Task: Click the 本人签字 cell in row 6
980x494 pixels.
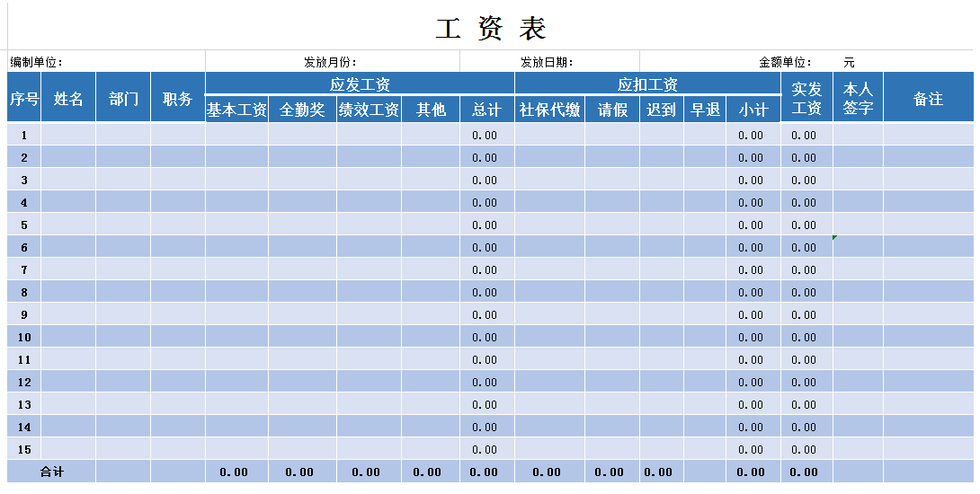Action: tap(858, 247)
